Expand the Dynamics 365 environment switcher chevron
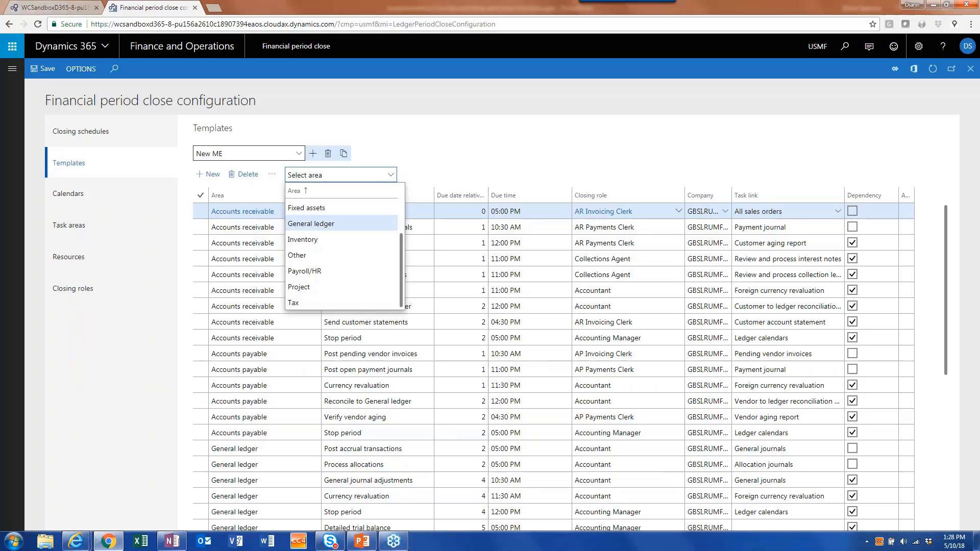Viewport: 980px width, 551px height. pyautogui.click(x=106, y=46)
